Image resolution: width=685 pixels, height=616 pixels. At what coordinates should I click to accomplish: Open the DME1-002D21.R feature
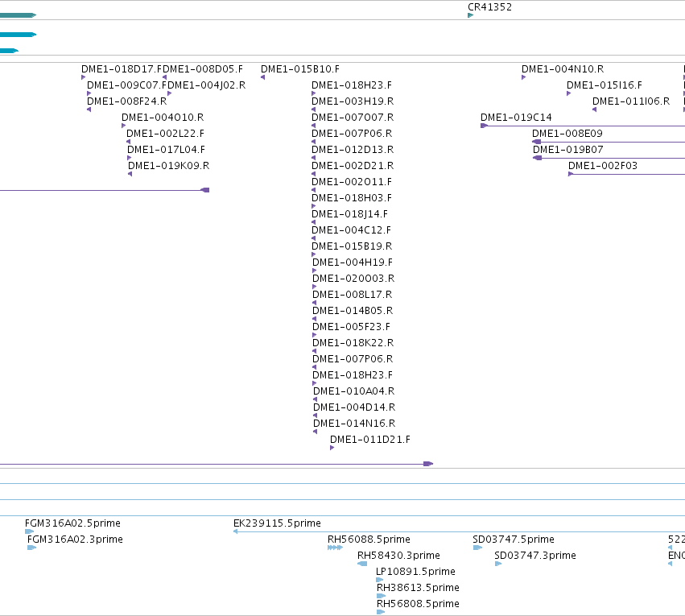click(353, 166)
